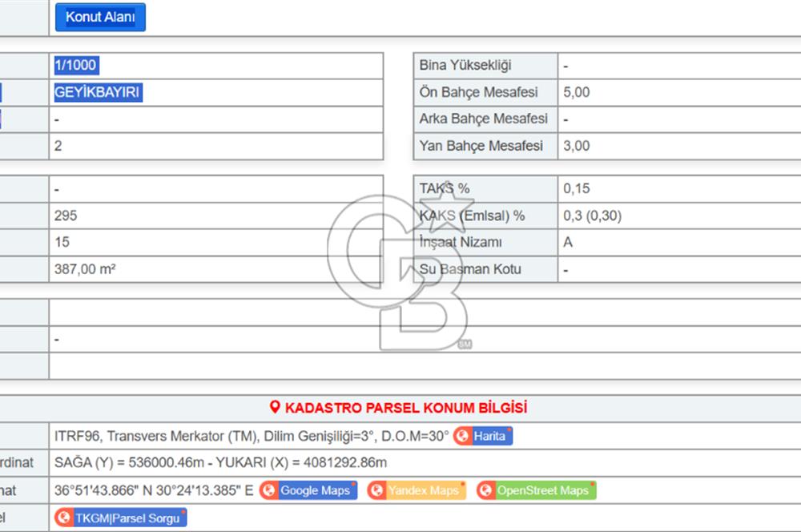Click the İnşaat Nizamı value A

568,242
